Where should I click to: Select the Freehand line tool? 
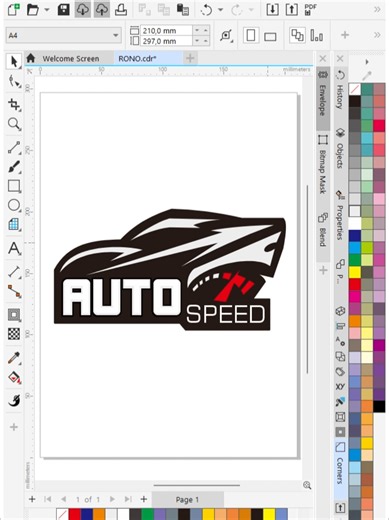(x=14, y=148)
